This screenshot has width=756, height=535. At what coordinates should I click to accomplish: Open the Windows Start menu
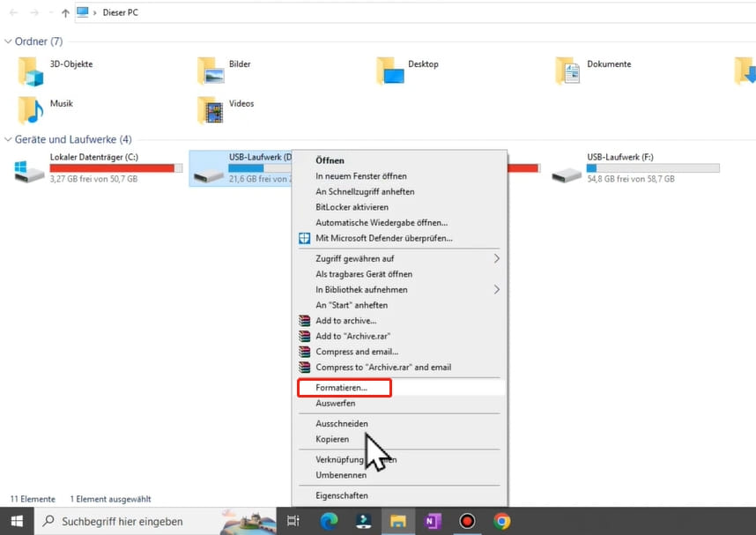pyautogui.click(x=17, y=522)
